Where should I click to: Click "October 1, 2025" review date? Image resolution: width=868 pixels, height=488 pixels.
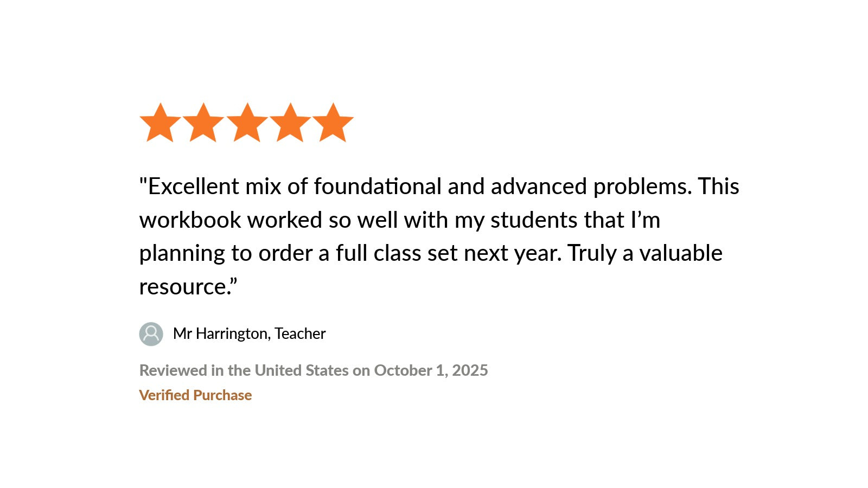tap(431, 370)
